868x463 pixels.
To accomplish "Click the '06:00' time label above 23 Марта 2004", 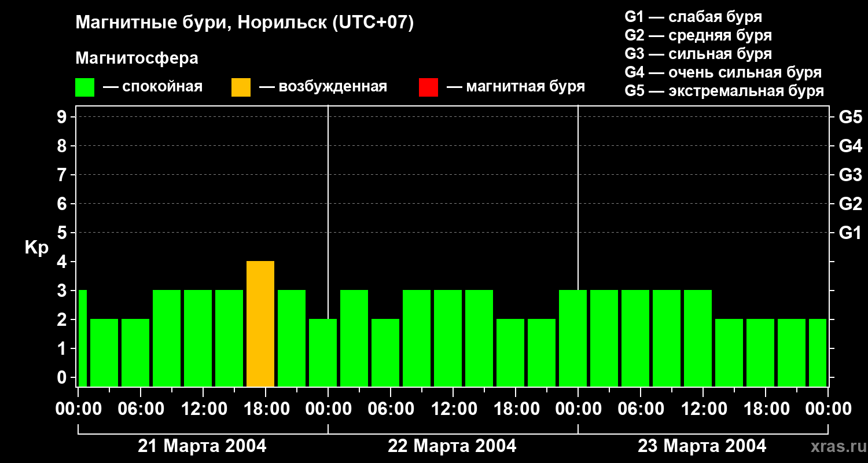I will 641,409.
